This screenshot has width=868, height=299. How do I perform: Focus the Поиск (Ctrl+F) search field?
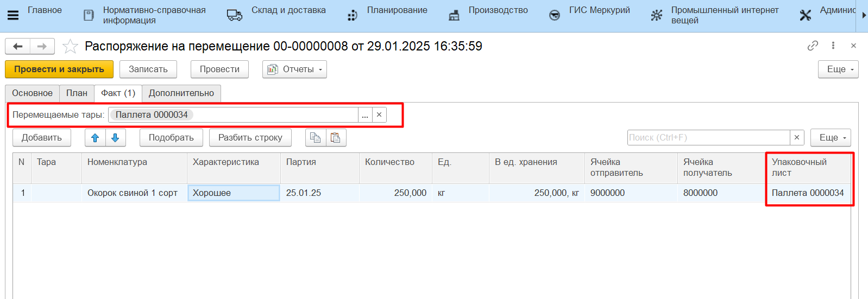[x=708, y=138]
